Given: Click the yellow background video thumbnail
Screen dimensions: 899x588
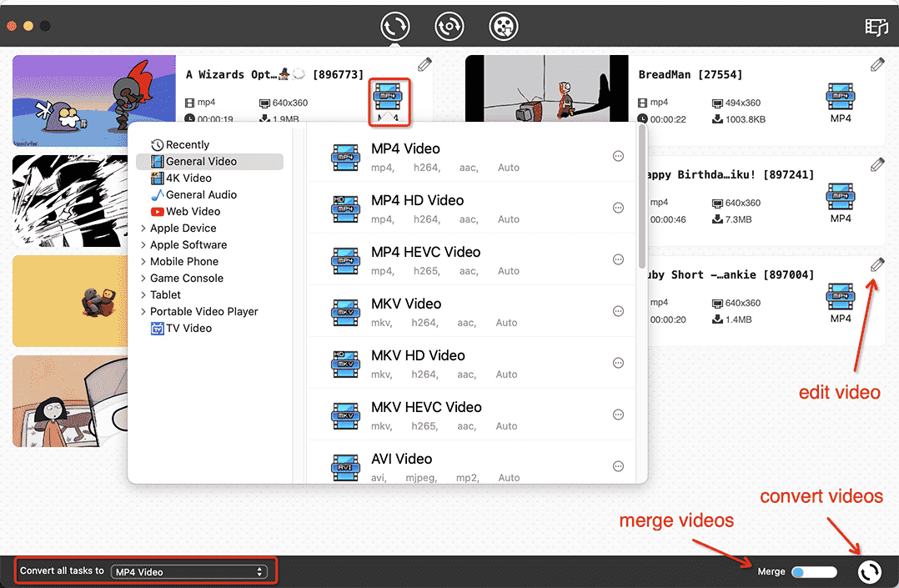Looking at the screenshot, I should pyautogui.click(x=70, y=301).
